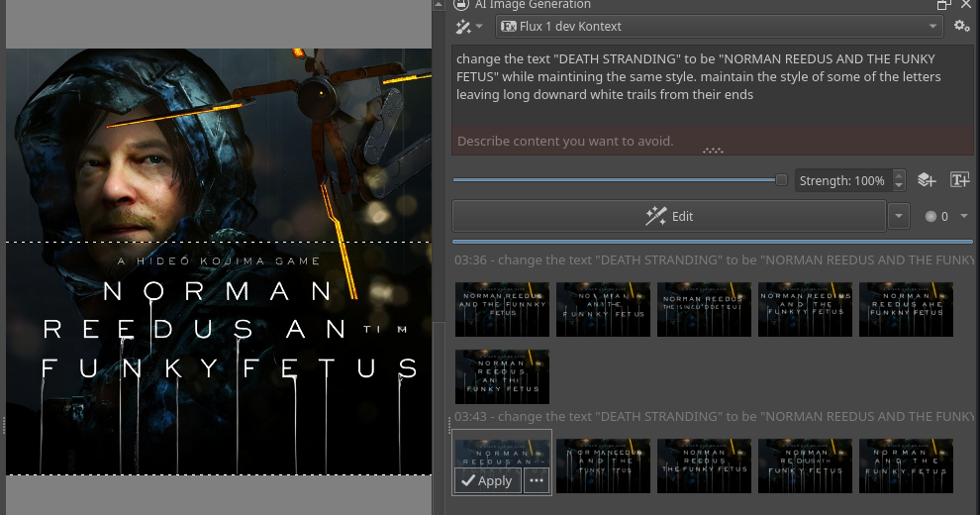
Task: Click the Strength slider track
Action: point(615,180)
